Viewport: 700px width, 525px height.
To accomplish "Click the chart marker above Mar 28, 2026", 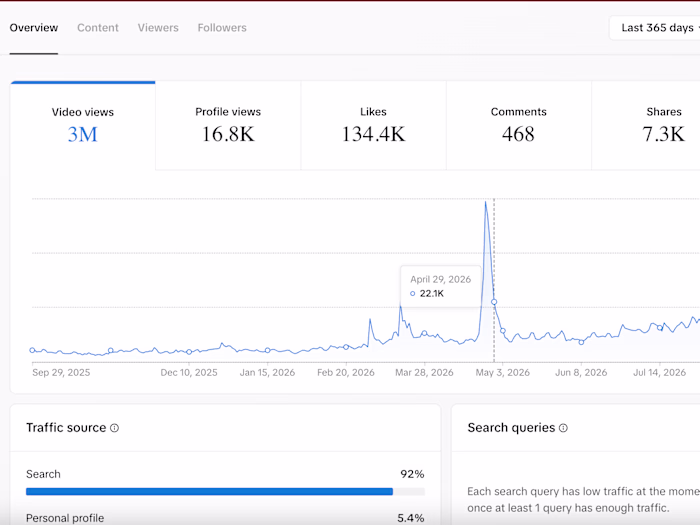I will click(424, 333).
